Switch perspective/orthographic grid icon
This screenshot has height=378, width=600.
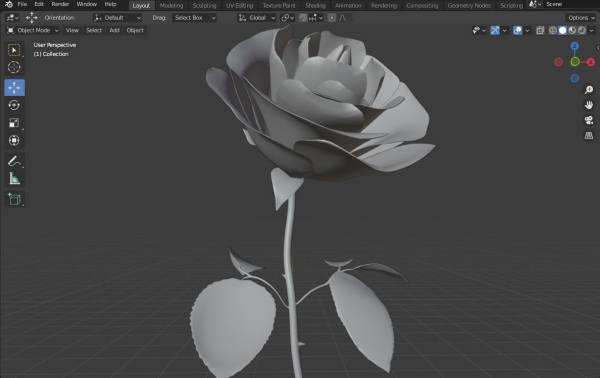[x=589, y=135]
